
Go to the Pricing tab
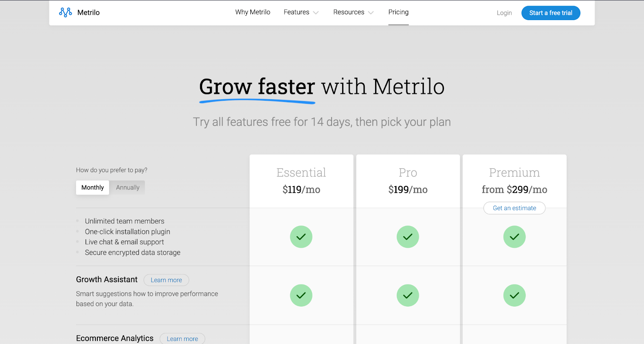[x=398, y=12]
